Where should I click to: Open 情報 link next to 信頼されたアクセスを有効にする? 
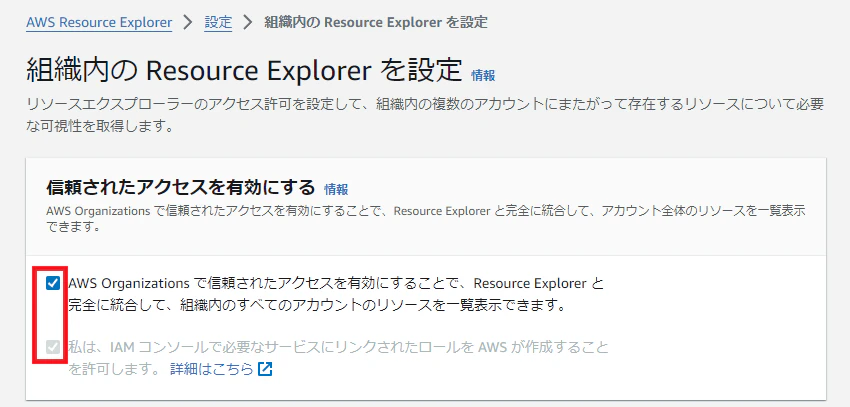coord(336,189)
